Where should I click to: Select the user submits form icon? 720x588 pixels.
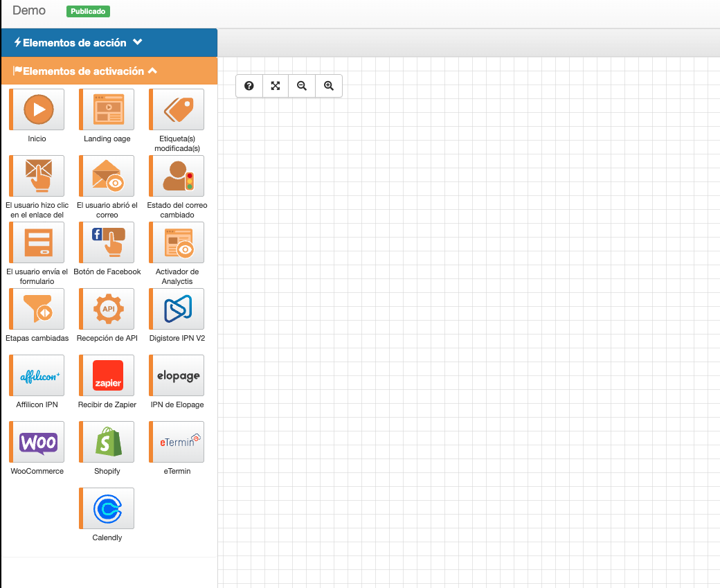pos(37,242)
